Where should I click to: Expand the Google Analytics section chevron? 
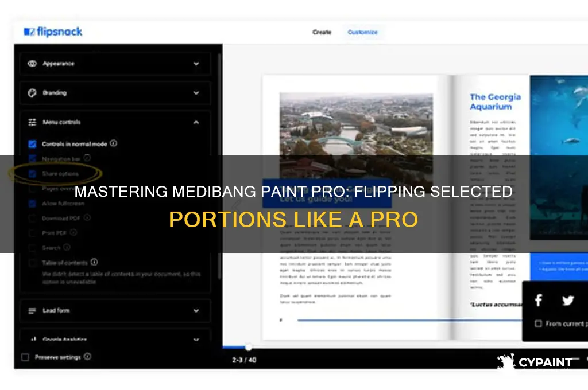coord(196,340)
